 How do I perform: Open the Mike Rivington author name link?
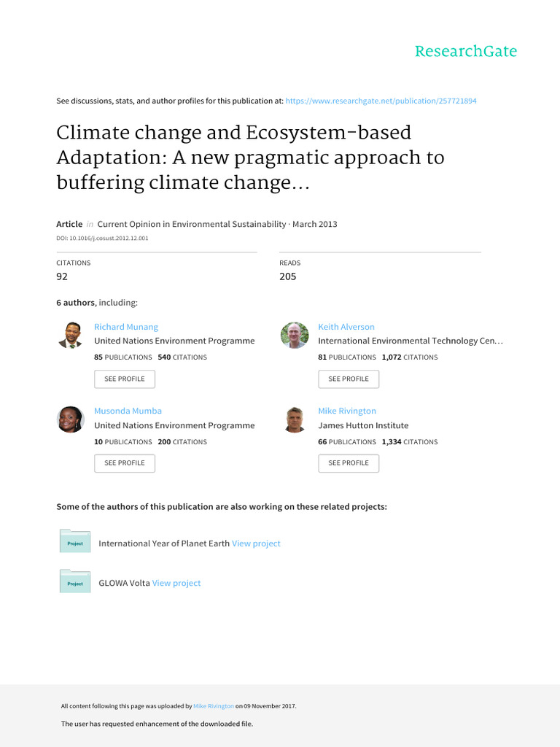pyautogui.click(x=347, y=411)
